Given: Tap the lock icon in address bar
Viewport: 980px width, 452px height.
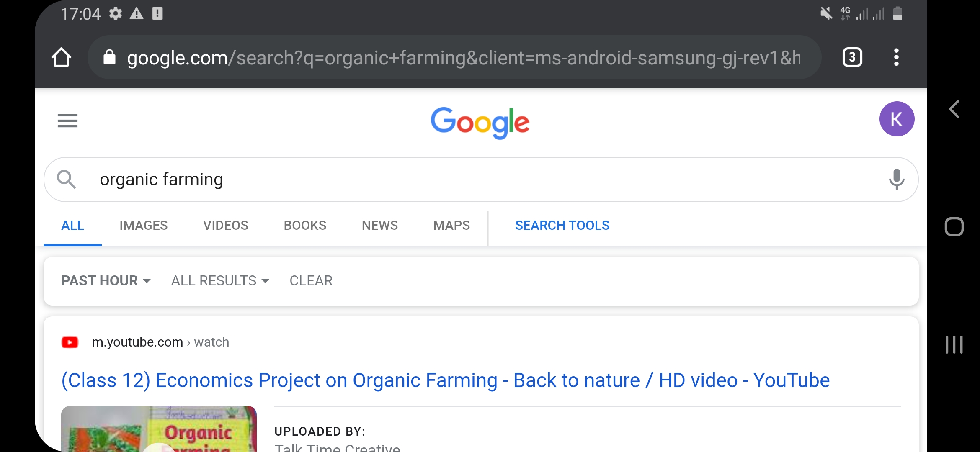Looking at the screenshot, I should point(109,57).
